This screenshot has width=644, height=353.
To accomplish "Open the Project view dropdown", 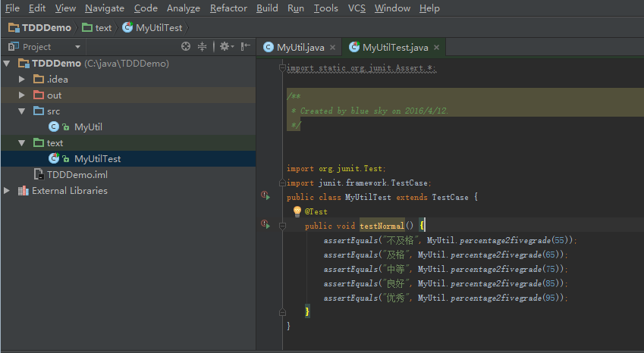I will (x=77, y=47).
